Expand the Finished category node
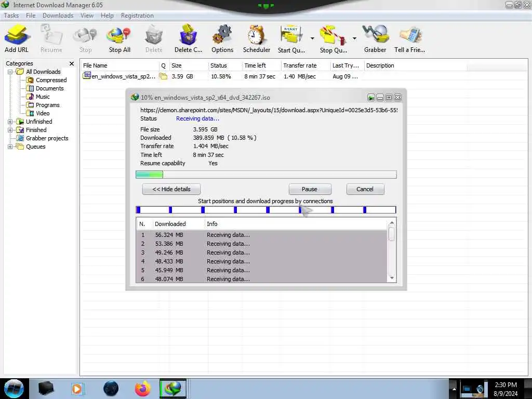The width and height of the screenshot is (532, 399). coord(10,130)
